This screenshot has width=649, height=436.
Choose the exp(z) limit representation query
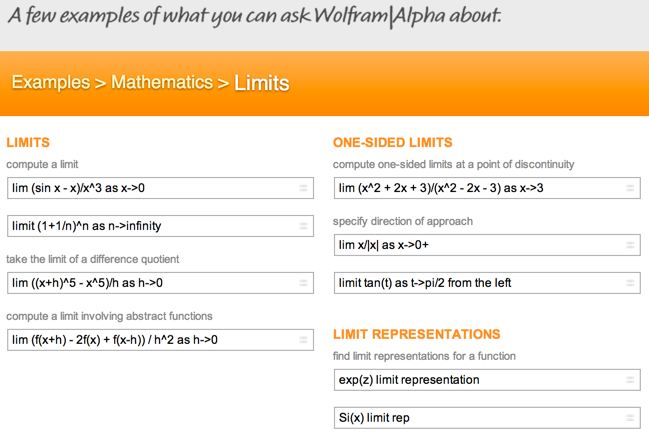487,380
